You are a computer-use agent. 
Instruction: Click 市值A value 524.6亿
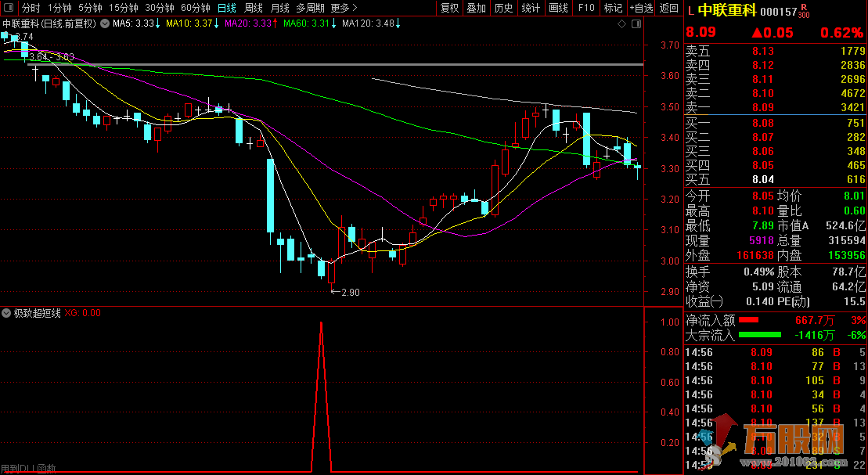845,226
